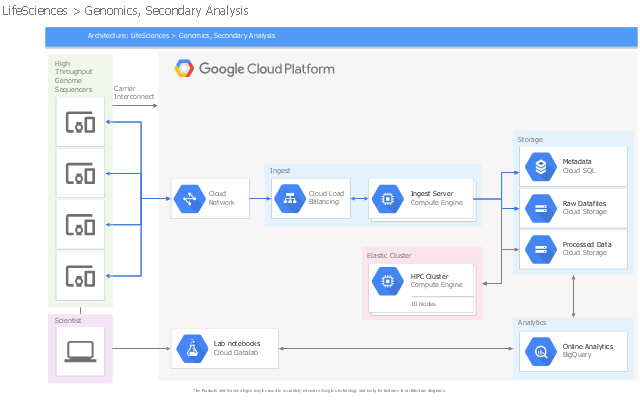Select the Raw Datafiles Cloud Storage icon
640x400 pixels.
[x=541, y=209]
